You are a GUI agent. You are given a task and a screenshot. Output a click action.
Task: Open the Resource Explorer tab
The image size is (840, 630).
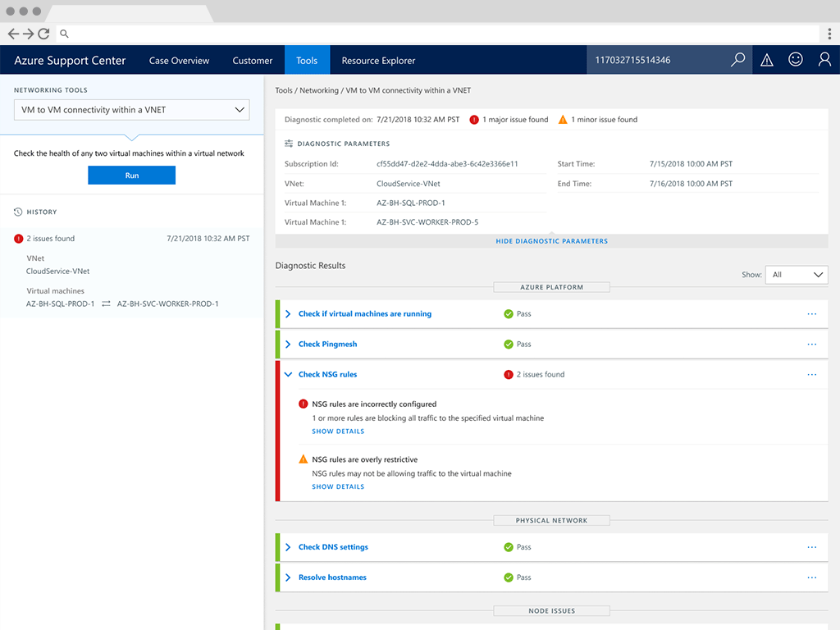tap(378, 61)
